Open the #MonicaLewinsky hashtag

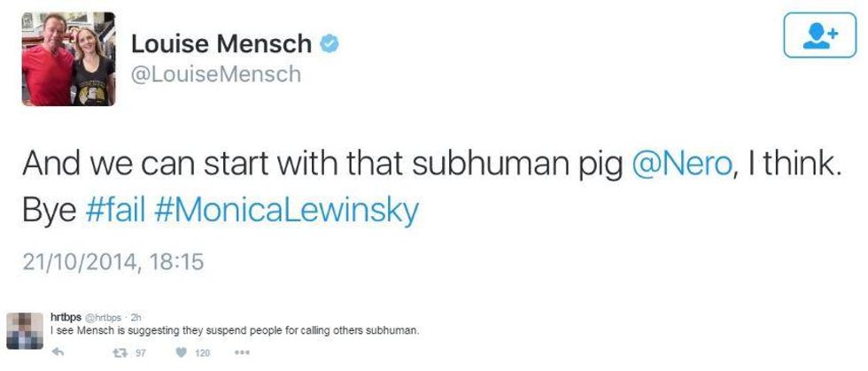(287, 213)
